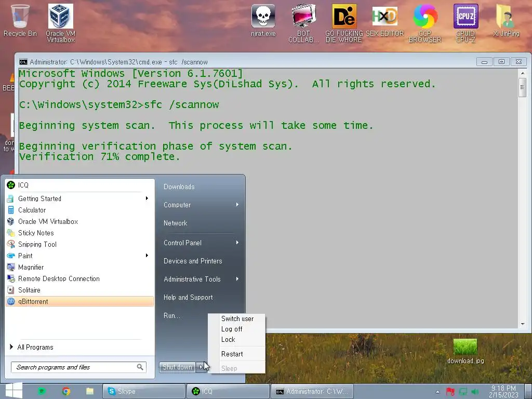
Task: Launch Snipping Tool from Start menu
Action: (79, 244)
